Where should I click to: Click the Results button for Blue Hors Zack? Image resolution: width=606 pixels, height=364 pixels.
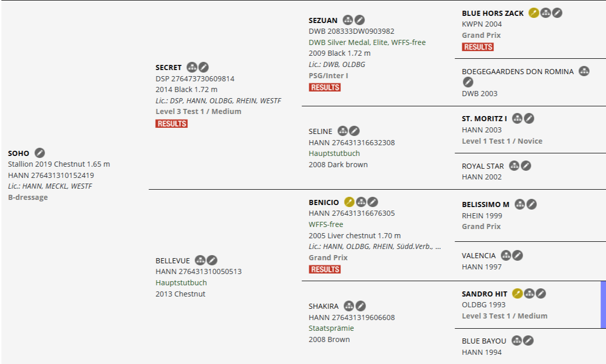point(478,47)
